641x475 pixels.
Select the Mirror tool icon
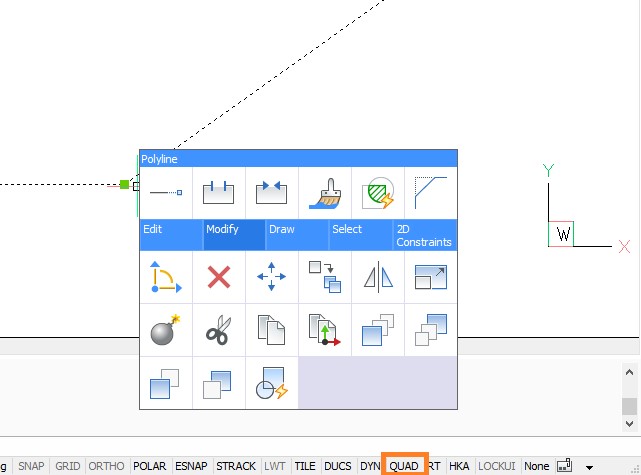click(378, 277)
